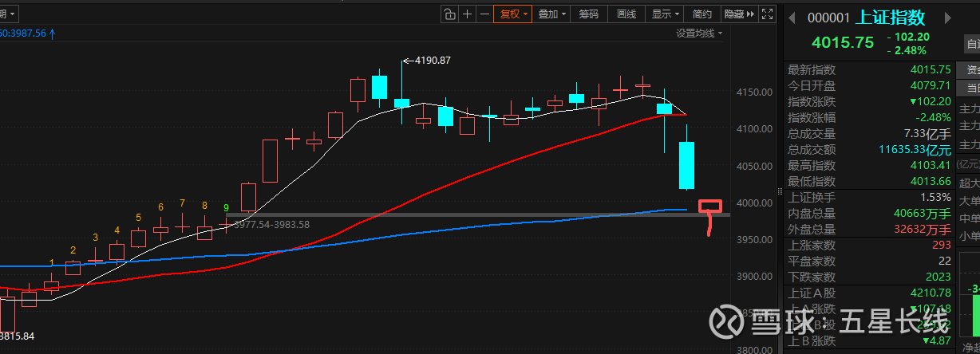Click stock code 000001
The height and width of the screenshot is (354, 980).
829,18
